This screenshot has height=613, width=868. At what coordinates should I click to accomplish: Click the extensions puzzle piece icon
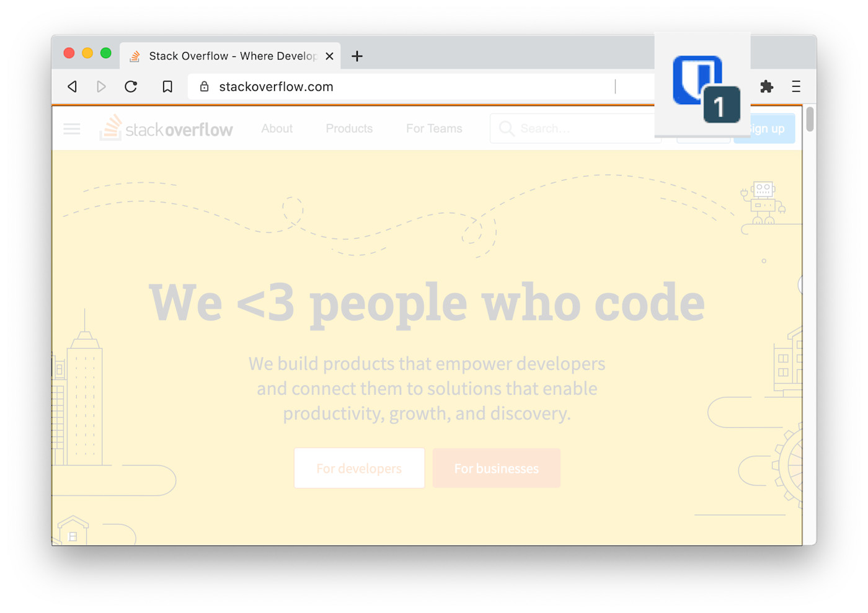click(766, 87)
